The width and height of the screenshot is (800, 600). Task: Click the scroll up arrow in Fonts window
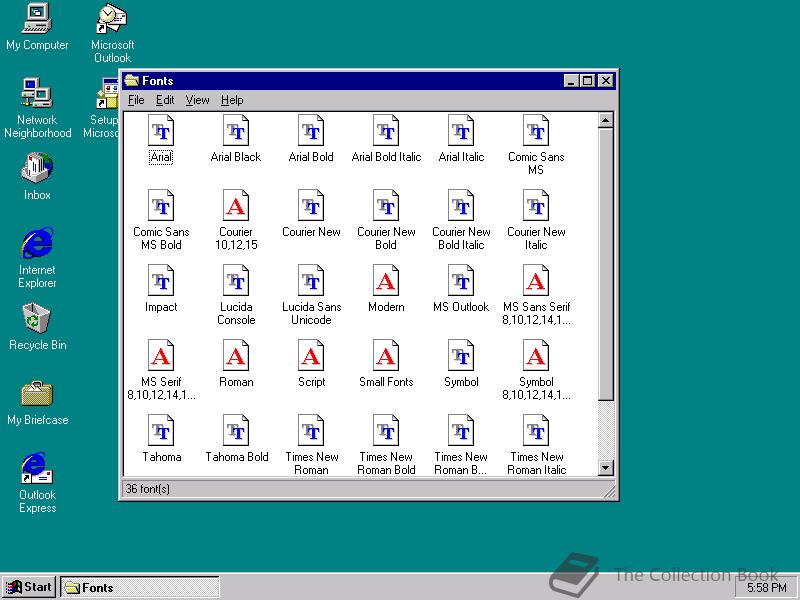(x=605, y=120)
